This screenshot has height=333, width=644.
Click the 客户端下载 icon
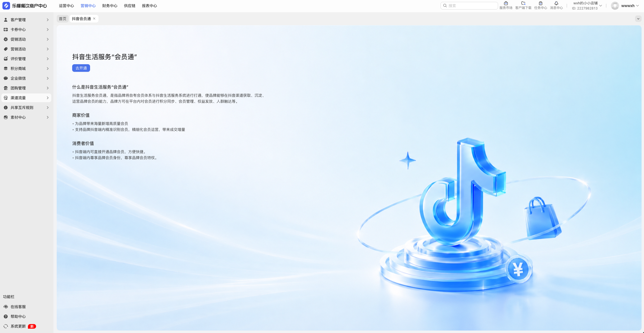523,3
